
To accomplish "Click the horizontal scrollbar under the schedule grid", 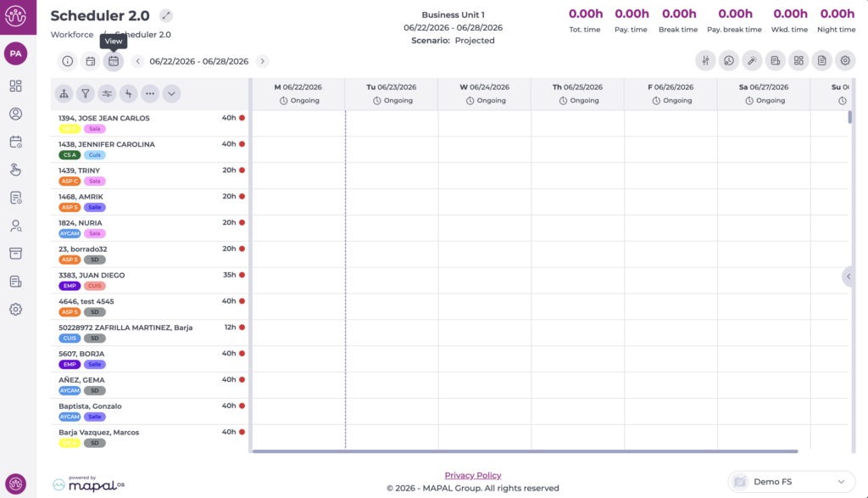I will tap(525, 451).
